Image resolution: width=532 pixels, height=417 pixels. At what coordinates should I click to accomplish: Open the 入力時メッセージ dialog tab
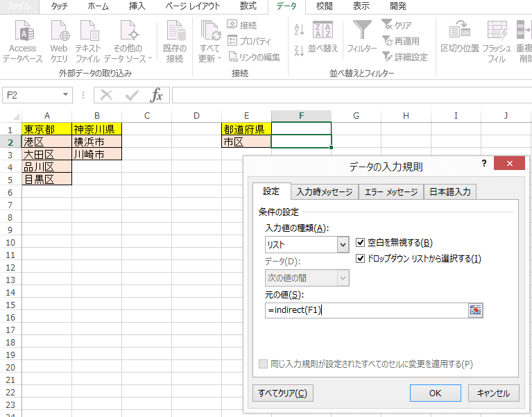click(325, 192)
